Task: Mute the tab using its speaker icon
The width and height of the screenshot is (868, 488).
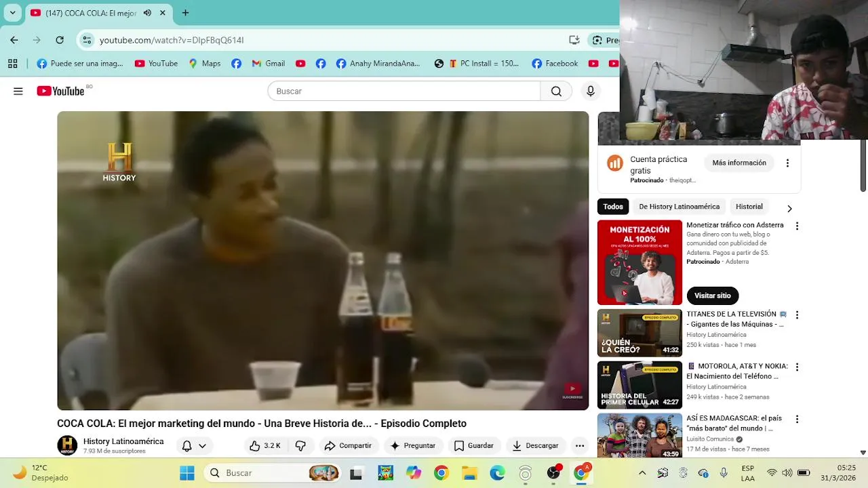Action: (x=147, y=13)
